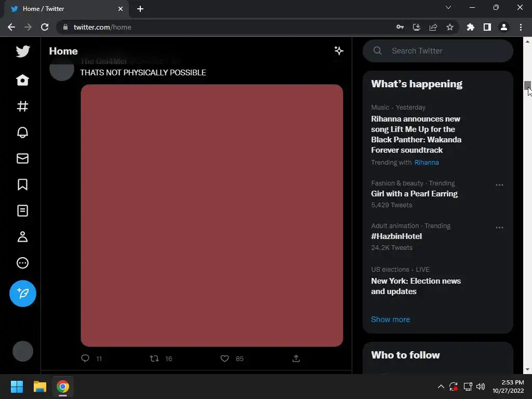The image size is (532, 399).
Task: Open File Explorer from taskbar
Action: [x=39, y=387]
